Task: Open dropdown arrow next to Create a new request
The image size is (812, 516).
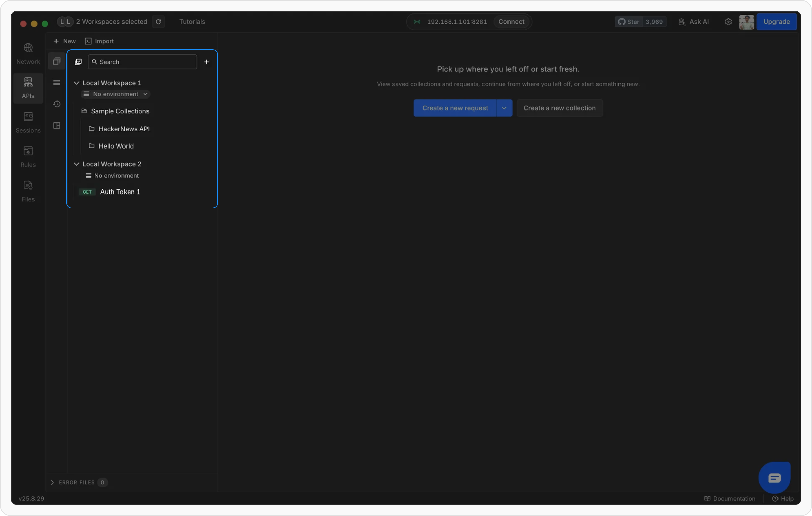Action: [504, 108]
